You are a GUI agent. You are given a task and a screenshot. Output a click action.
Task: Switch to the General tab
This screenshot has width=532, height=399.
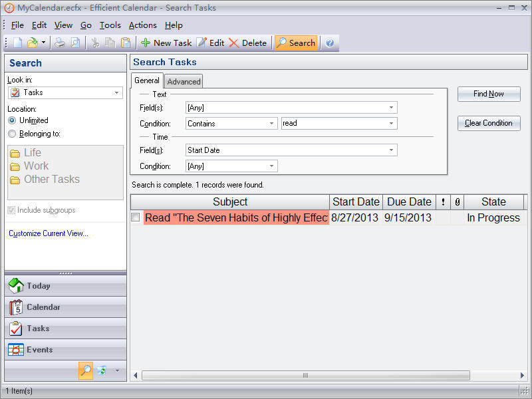coord(147,80)
